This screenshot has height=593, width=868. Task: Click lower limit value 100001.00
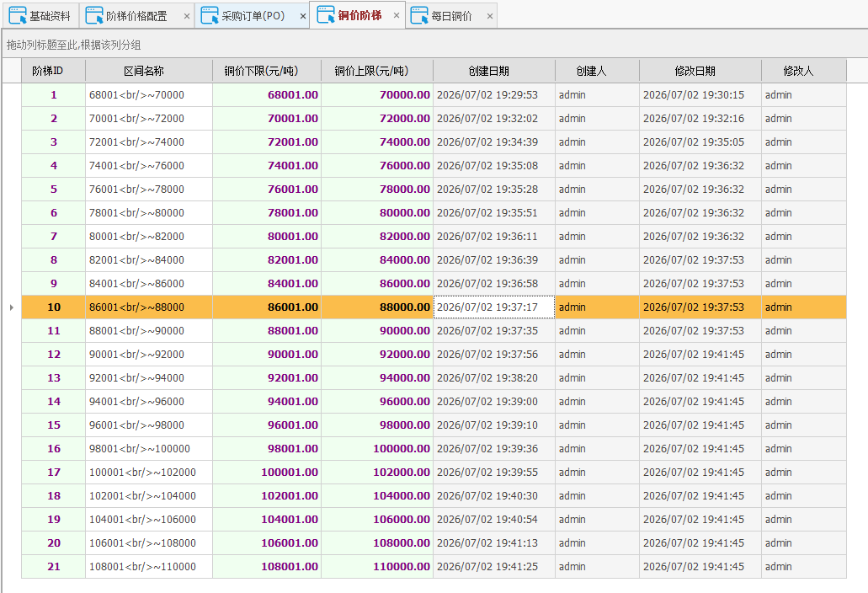coord(267,473)
